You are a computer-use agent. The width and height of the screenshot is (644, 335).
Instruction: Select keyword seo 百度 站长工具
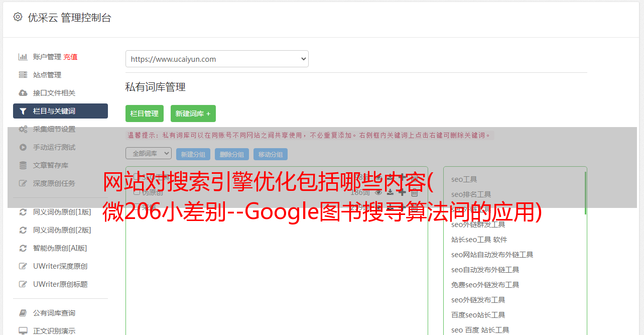tap(480, 330)
